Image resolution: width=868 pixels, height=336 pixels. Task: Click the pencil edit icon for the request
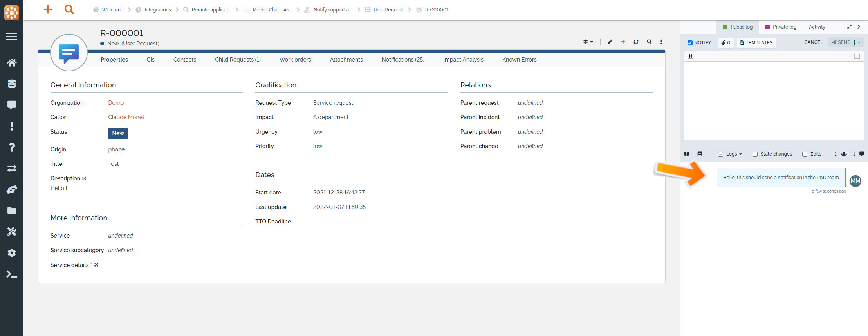[x=610, y=42]
